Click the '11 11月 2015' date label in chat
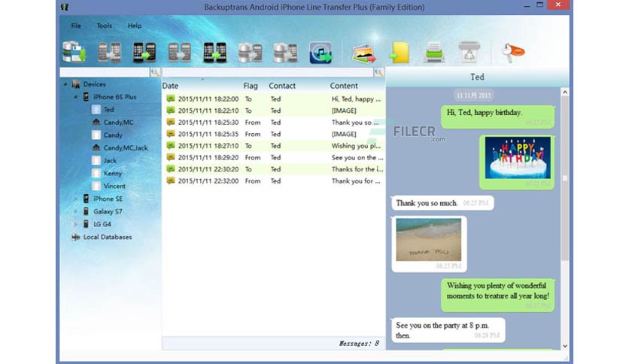Image resolution: width=629 pixels, height=364 pixels. [x=473, y=96]
